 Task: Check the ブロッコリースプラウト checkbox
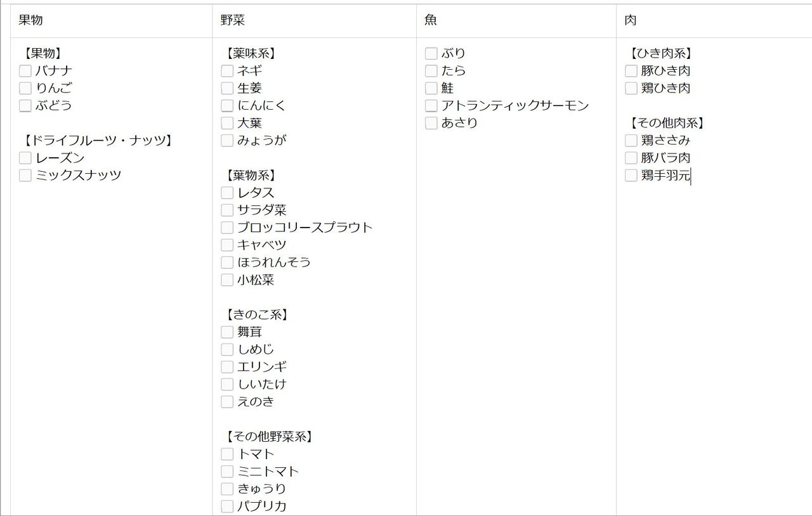pos(227,228)
